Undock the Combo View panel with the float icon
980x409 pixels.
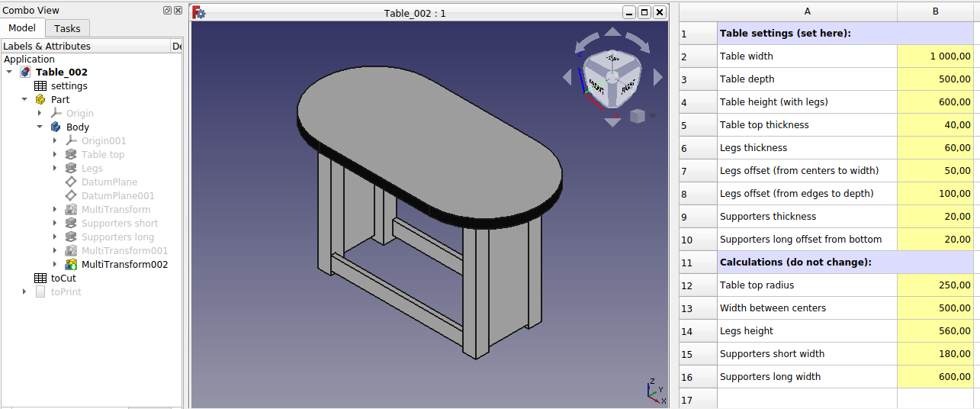click(168, 11)
